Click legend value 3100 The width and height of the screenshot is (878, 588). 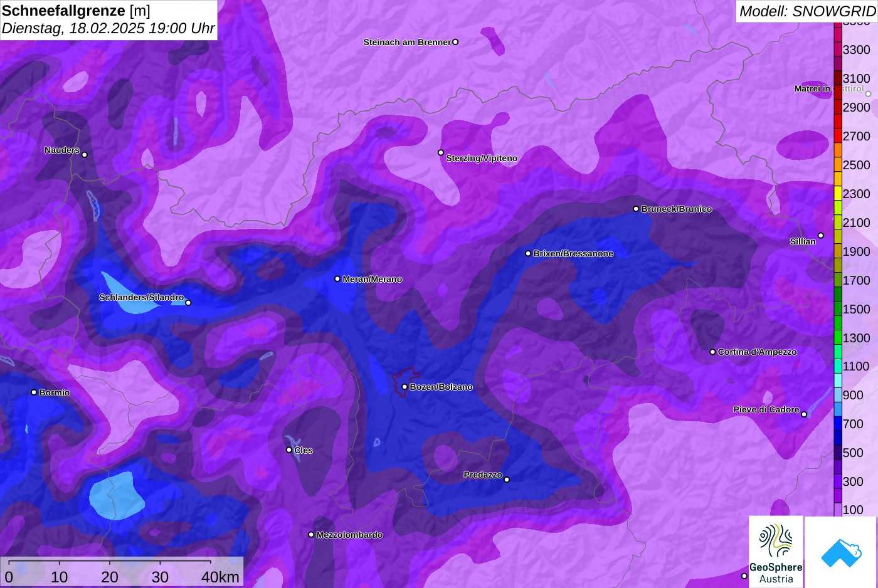tap(857, 78)
